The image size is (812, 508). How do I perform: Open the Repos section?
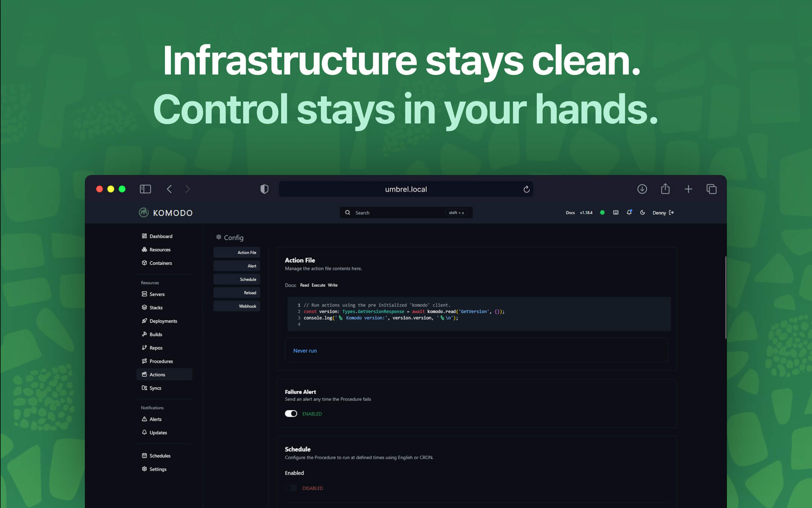point(145,347)
